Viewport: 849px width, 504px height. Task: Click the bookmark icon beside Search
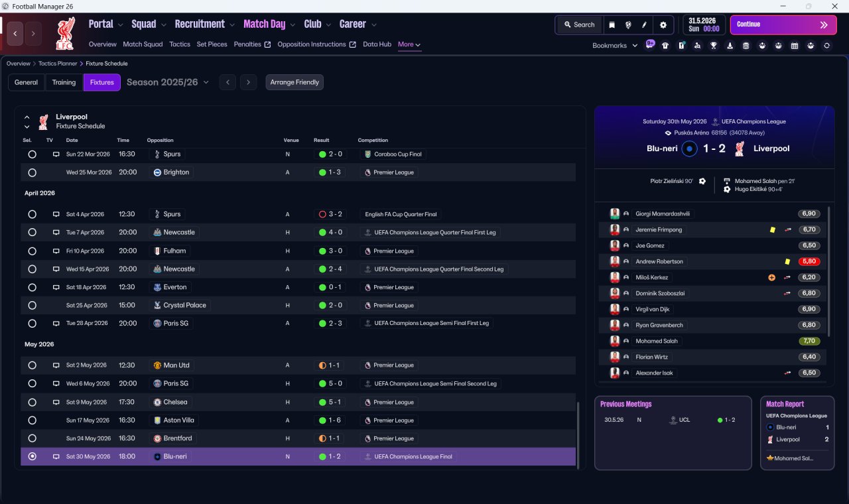(612, 25)
